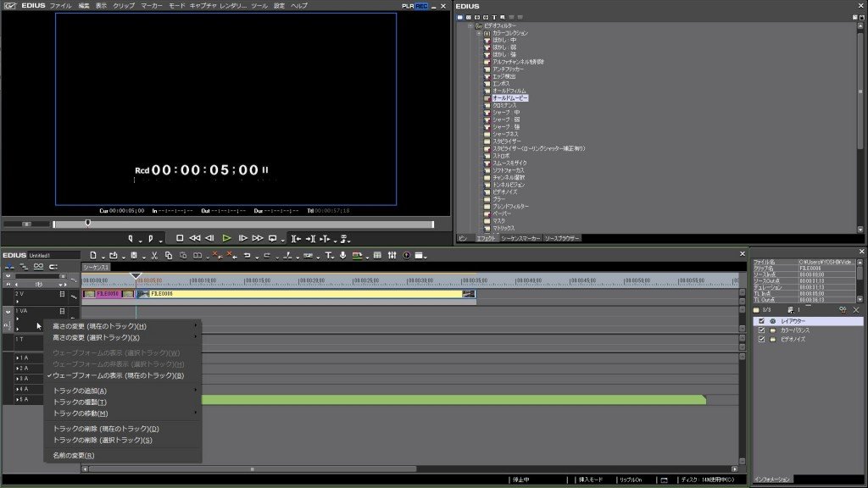Expand the 2 A audio track
This screenshot has width=868, height=488.
pos(17,369)
